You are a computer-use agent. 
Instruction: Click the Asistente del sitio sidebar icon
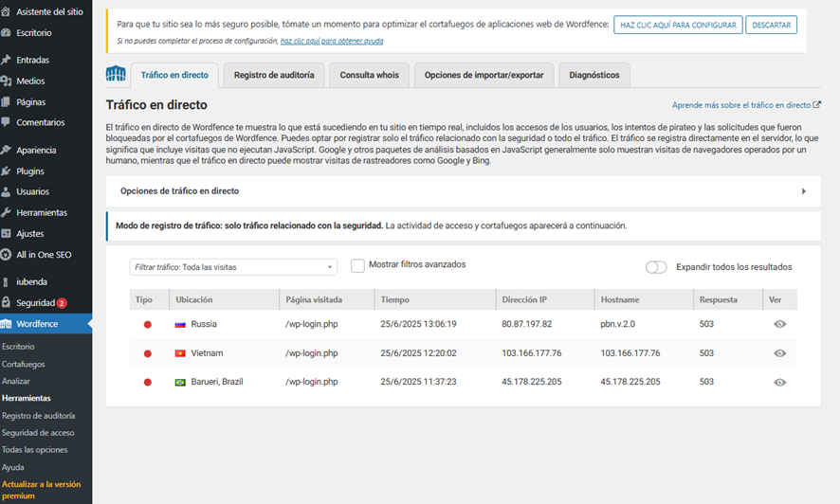[x=6, y=11]
